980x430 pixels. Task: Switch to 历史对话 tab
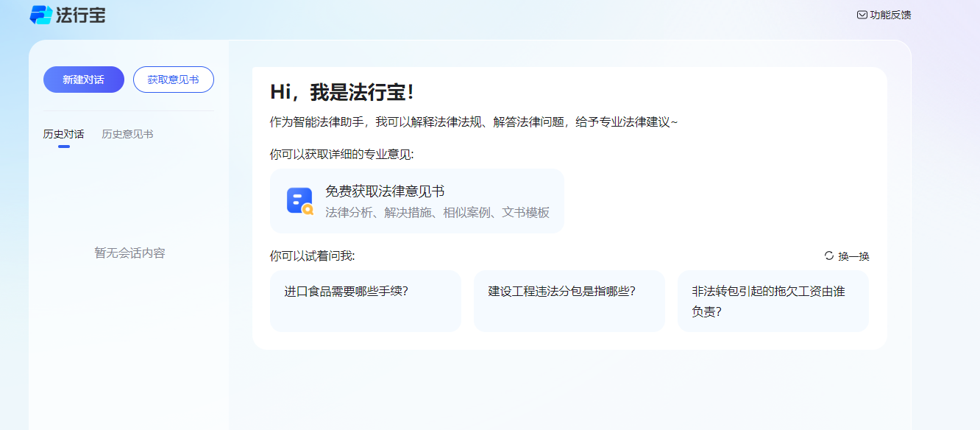pyautogui.click(x=63, y=134)
